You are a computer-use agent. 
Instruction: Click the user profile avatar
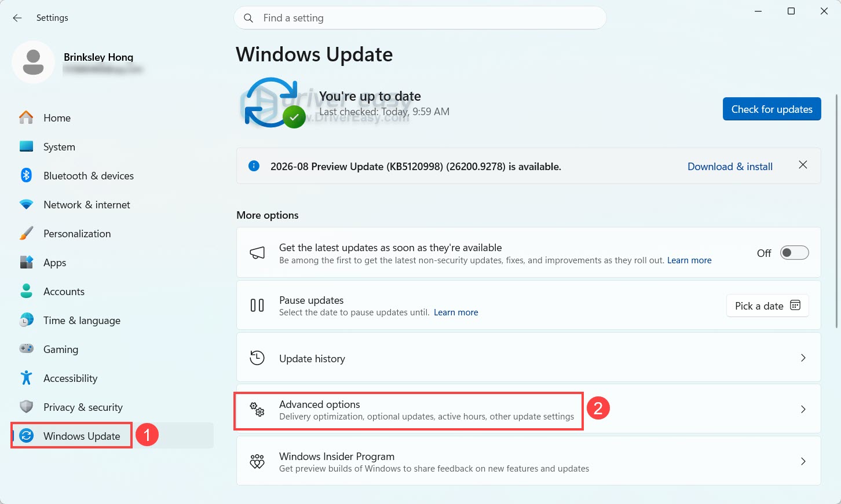pos(34,62)
